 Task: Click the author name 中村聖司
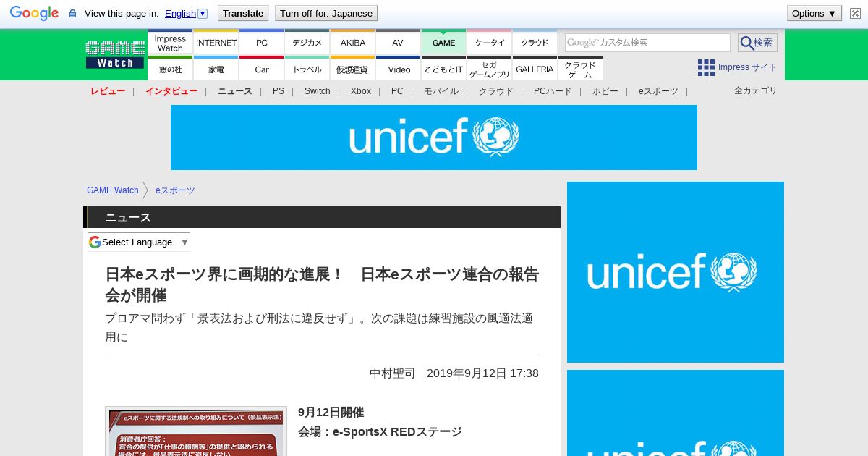point(393,373)
